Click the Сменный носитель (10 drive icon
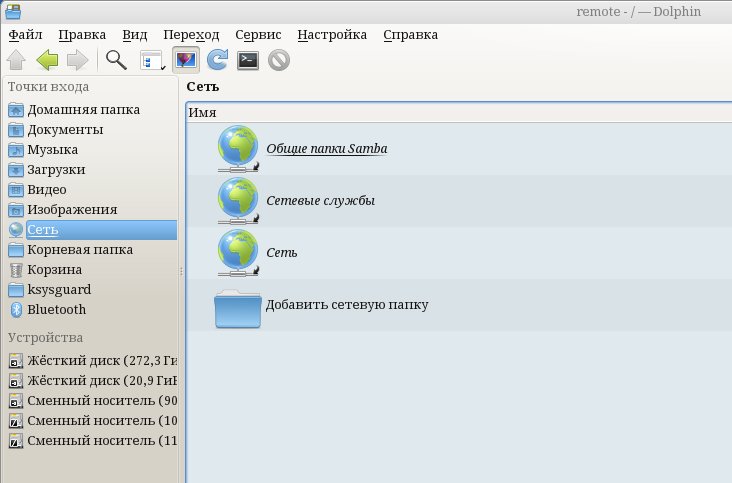The height and width of the screenshot is (483, 732). pyautogui.click(x=16, y=421)
